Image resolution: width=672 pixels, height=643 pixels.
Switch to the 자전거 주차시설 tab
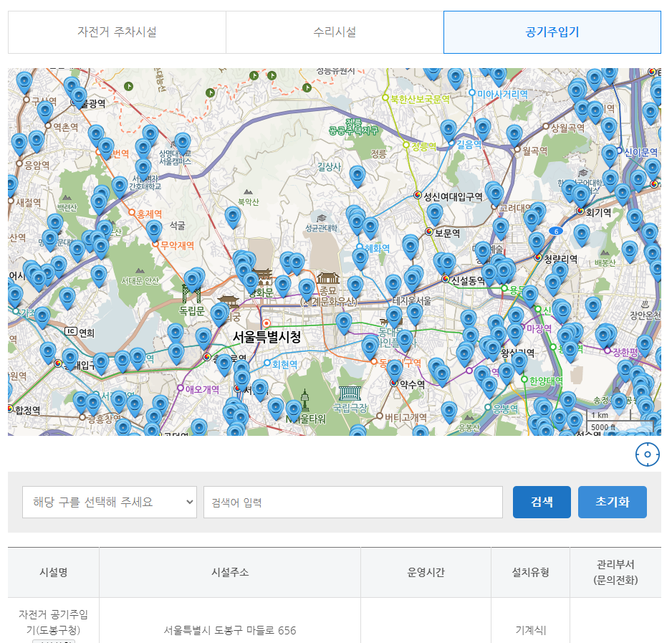coord(117,32)
